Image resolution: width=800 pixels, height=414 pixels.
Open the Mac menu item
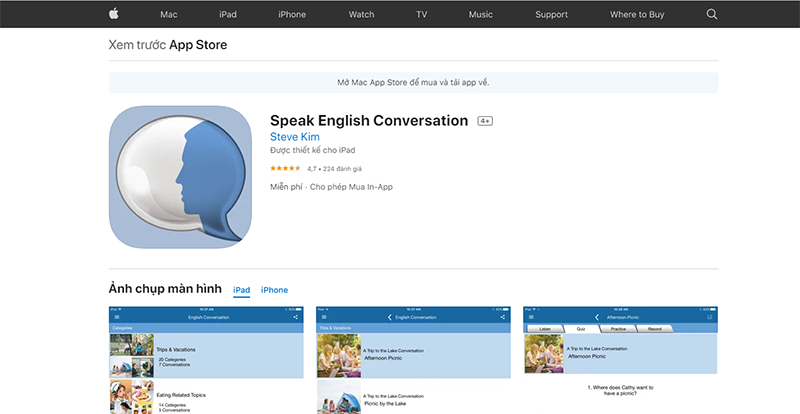pos(169,14)
